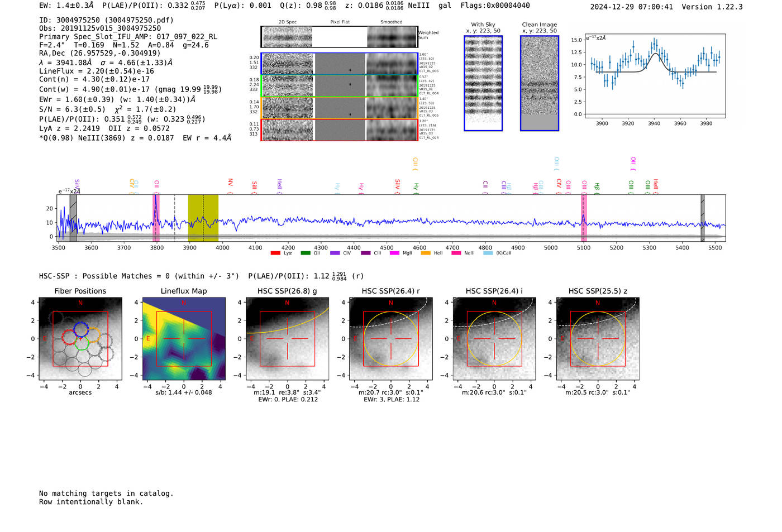Open the Fiber Positions panel
This screenshot has width=782, height=532.
click(80, 339)
